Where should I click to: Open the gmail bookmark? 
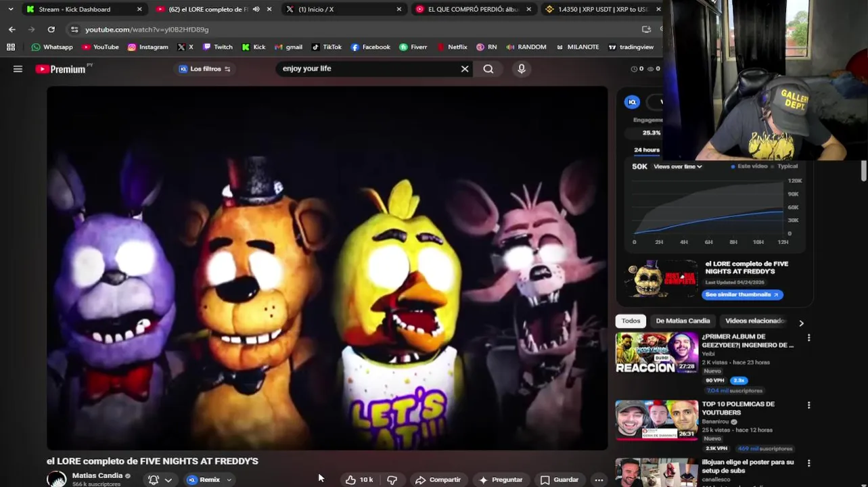(x=288, y=47)
